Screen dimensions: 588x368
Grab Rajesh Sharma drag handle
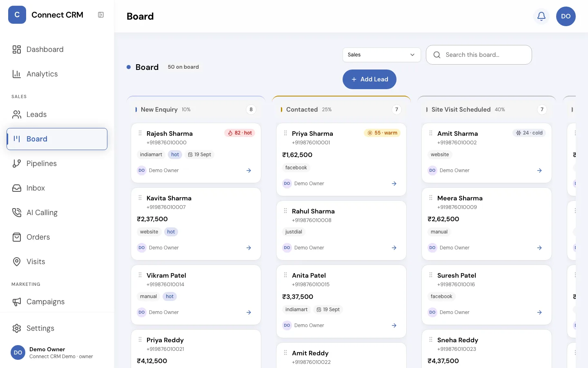[x=140, y=133]
